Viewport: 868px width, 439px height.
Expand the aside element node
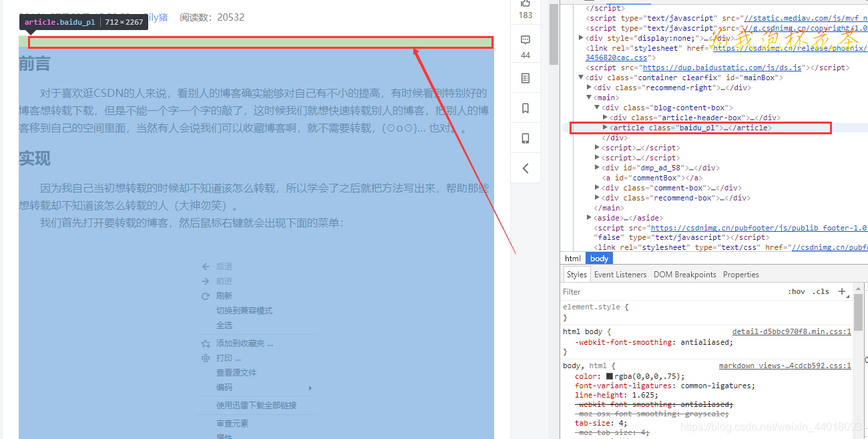click(x=589, y=218)
